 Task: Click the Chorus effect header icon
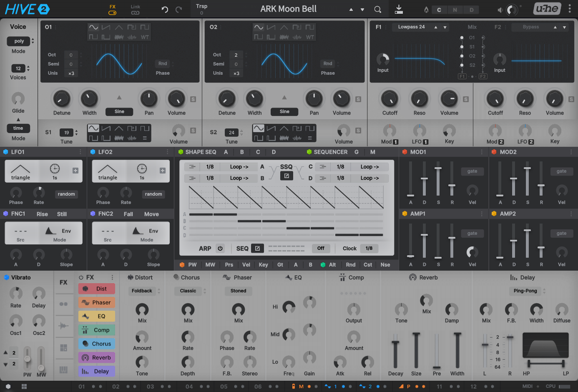176,277
